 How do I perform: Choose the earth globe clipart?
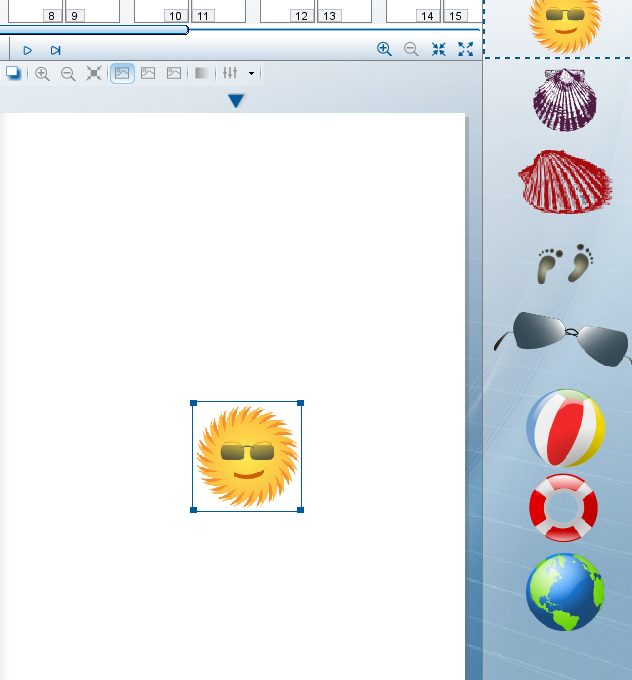(565, 592)
